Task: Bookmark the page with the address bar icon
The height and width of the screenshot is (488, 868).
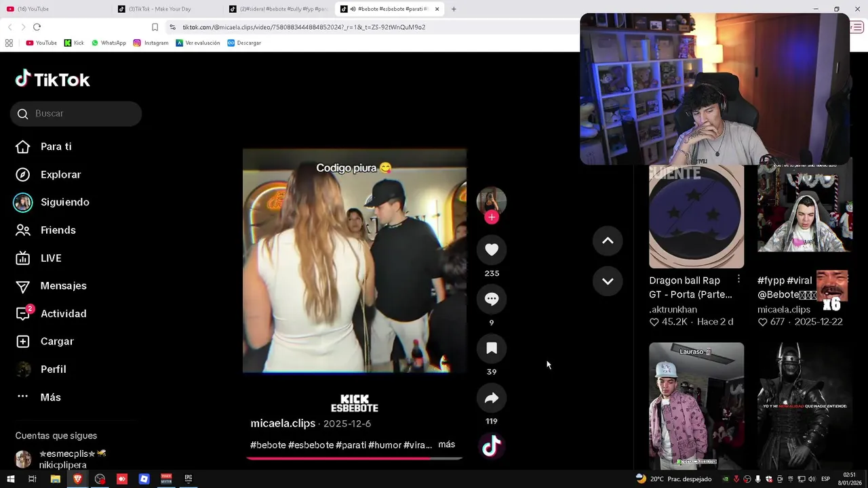Action: (x=155, y=27)
